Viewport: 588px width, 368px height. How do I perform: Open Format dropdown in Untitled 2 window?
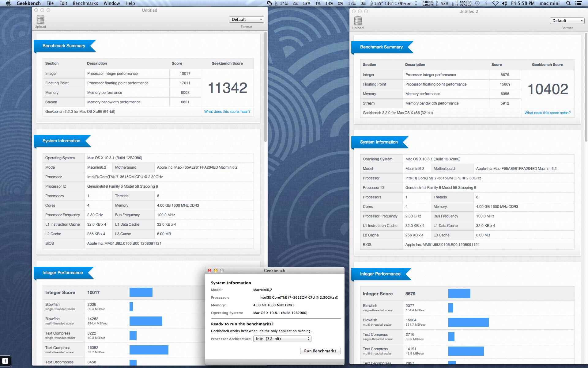tap(567, 21)
